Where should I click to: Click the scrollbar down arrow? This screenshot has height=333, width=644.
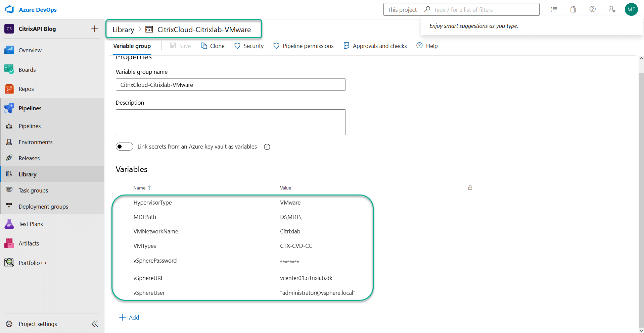(x=641, y=330)
